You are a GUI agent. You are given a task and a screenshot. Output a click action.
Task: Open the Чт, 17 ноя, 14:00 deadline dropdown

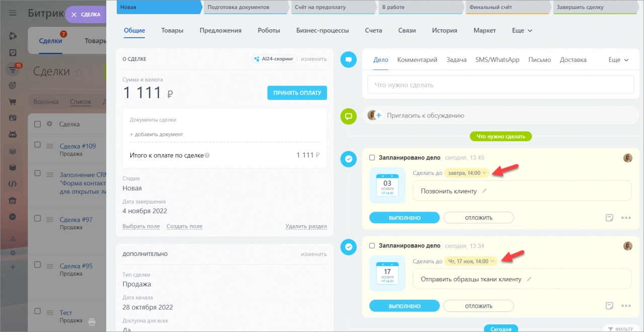[x=471, y=261]
